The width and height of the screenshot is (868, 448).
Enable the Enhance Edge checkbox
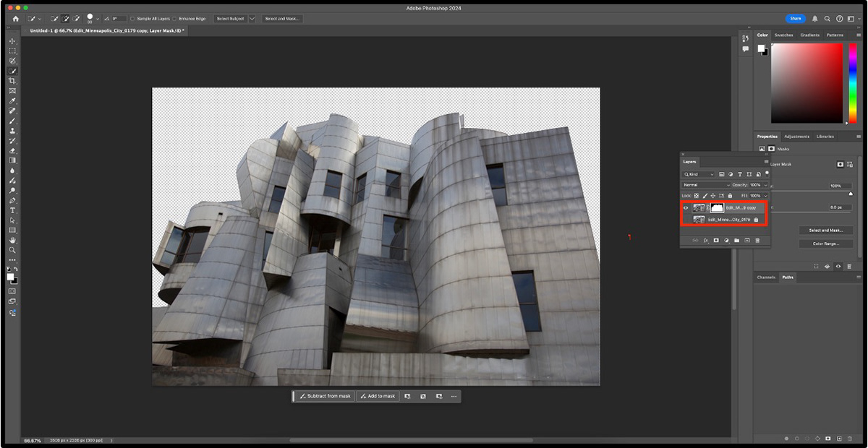pyautogui.click(x=174, y=19)
